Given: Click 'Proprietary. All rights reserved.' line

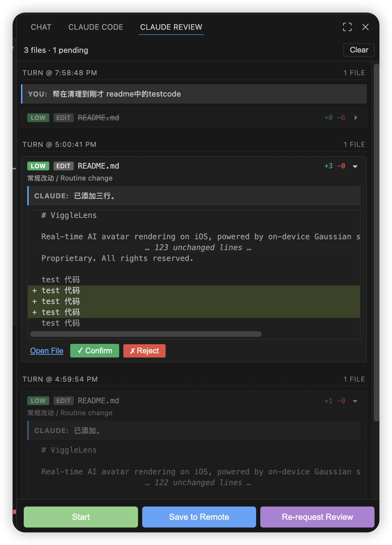Looking at the screenshot, I should [x=117, y=258].
